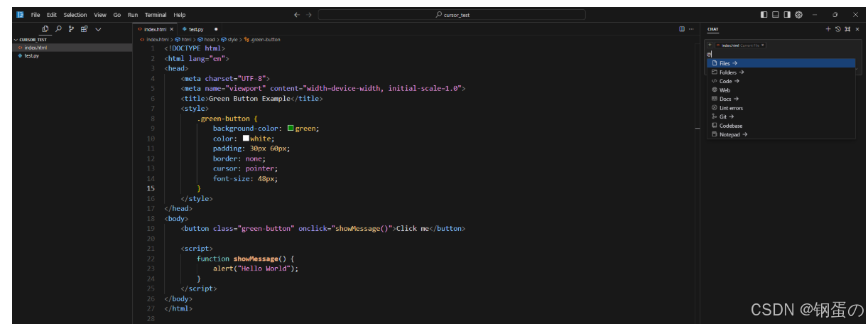This screenshot has width=868, height=324.
Task: Select Codebase in the @ mention menu
Action: click(x=781, y=126)
